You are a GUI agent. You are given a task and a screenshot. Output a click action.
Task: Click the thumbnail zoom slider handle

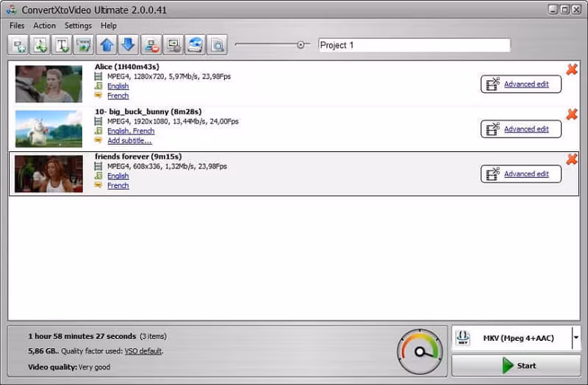click(301, 45)
